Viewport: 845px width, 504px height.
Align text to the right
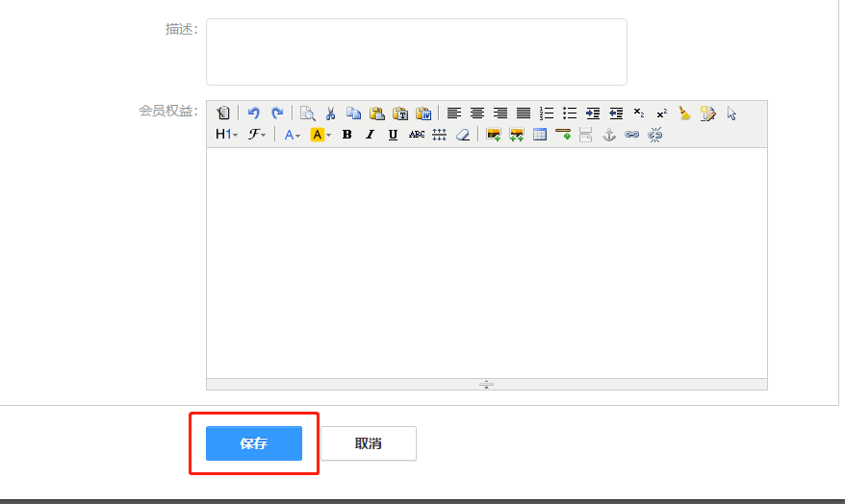click(x=500, y=113)
